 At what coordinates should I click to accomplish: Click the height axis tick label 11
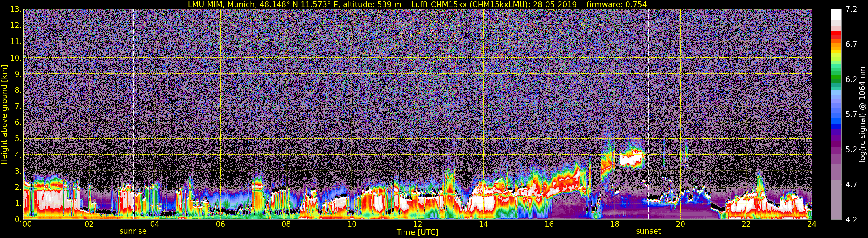click(x=16, y=42)
